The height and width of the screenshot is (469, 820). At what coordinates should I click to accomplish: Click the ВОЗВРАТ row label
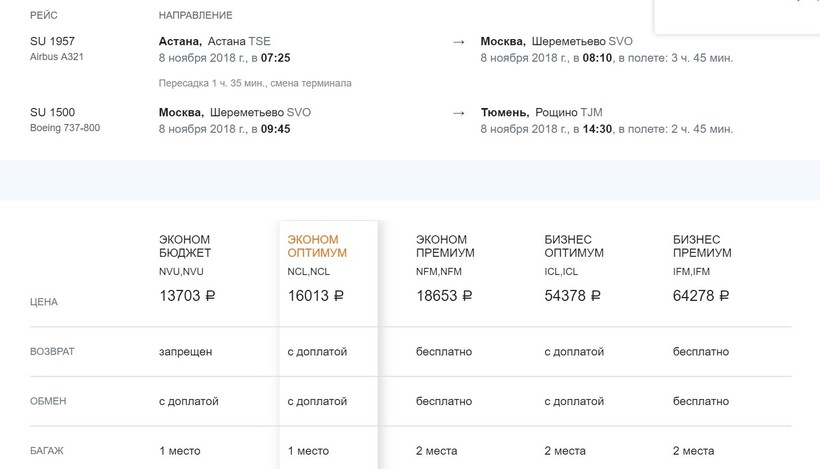click(52, 352)
